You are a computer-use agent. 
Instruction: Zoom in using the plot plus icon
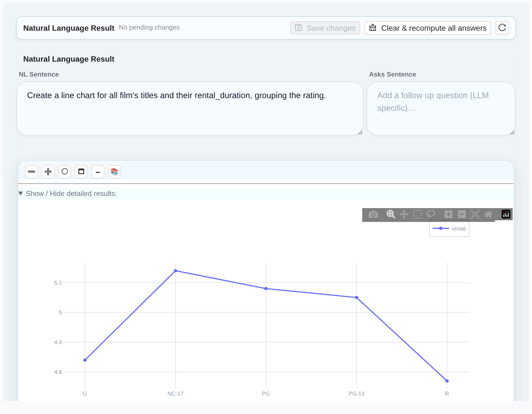click(x=448, y=214)
